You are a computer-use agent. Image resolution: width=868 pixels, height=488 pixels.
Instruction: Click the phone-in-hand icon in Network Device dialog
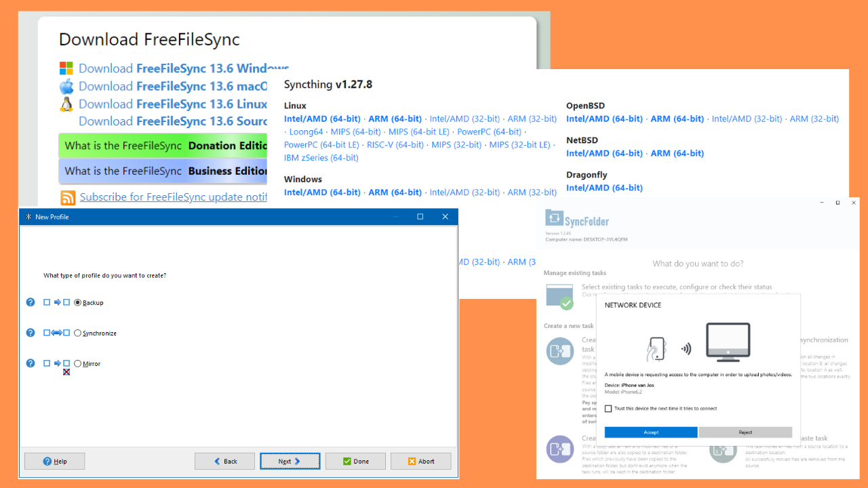tap(655, 349)
